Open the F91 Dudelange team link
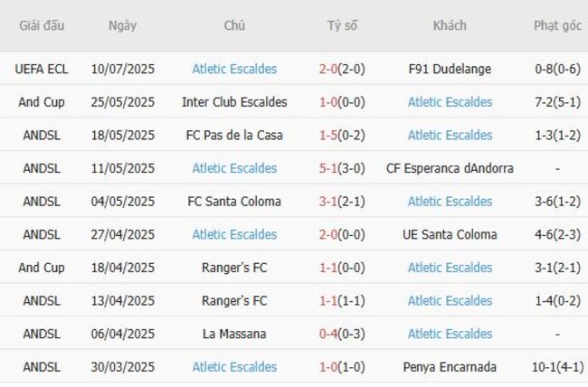 (450, 69)
